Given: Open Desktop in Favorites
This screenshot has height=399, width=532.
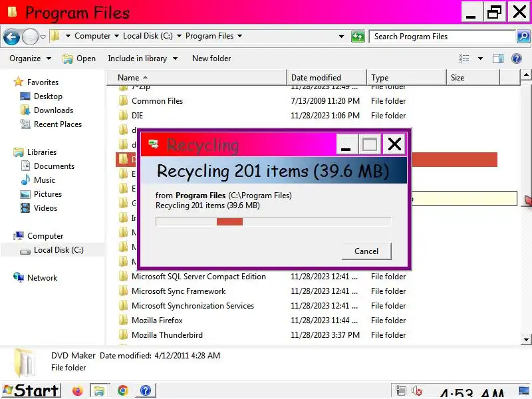Looking at the screenshot, I should (48, 96).
